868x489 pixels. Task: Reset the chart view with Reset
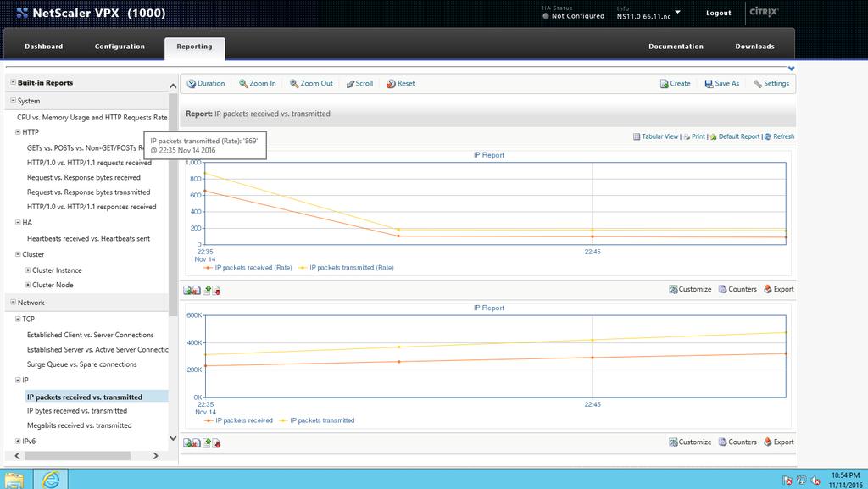[400, 84]
